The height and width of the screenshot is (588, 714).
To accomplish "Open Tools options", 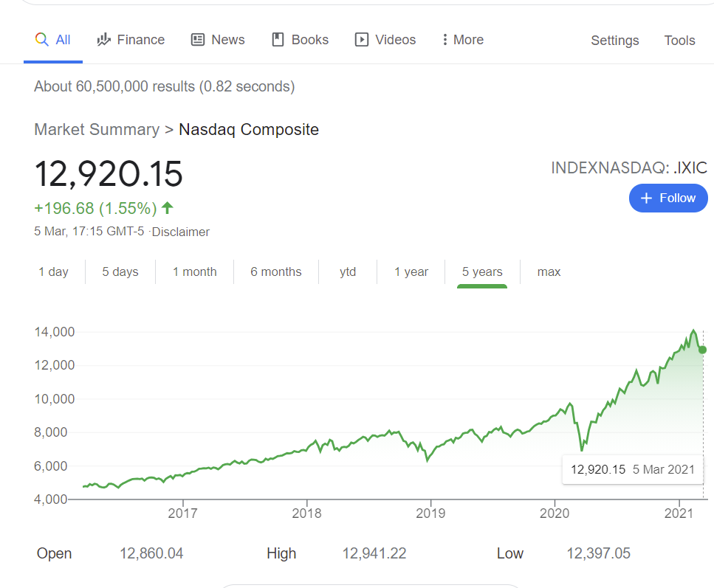I will coord(679,41).
